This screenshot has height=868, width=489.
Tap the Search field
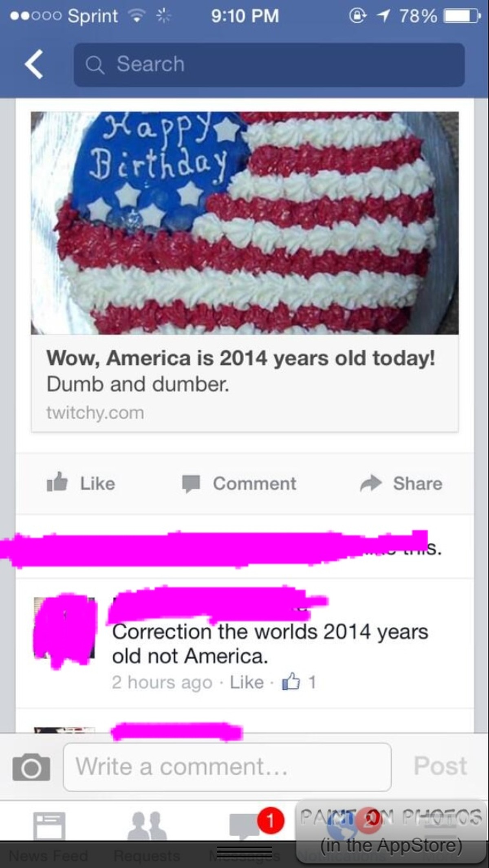click(269, 65)
